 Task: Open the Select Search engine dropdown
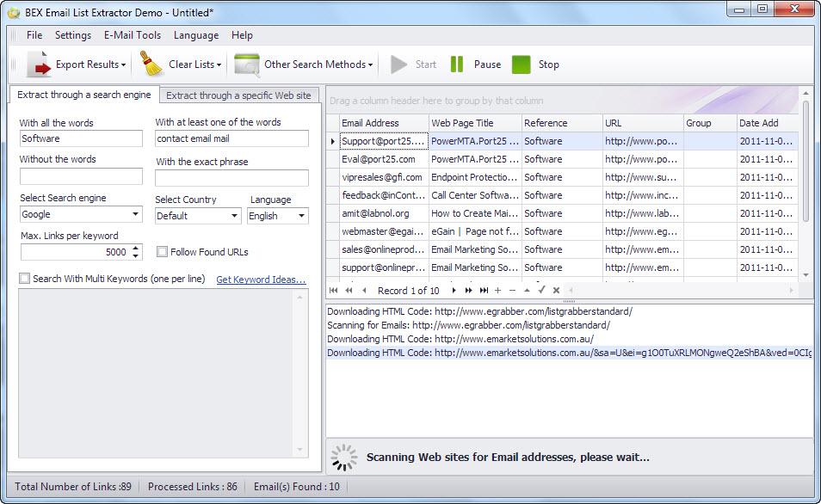(135, 214)
